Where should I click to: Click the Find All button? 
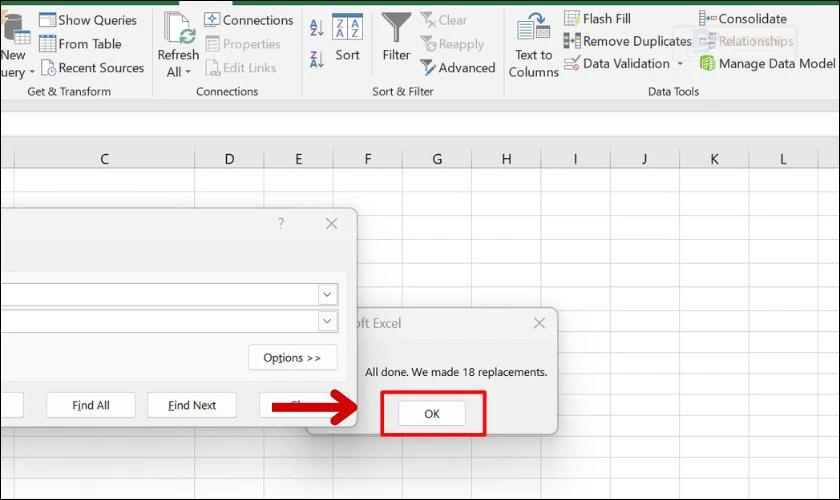[x=91, y=405]
